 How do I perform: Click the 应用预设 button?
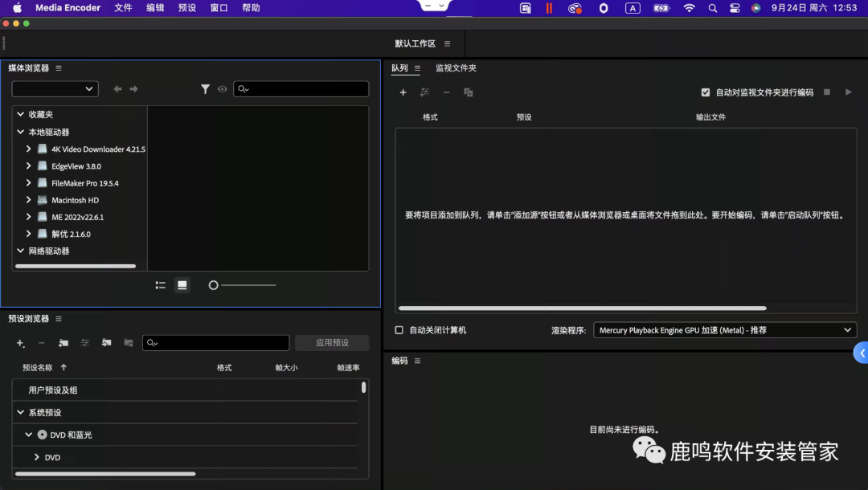click(332, 342)
